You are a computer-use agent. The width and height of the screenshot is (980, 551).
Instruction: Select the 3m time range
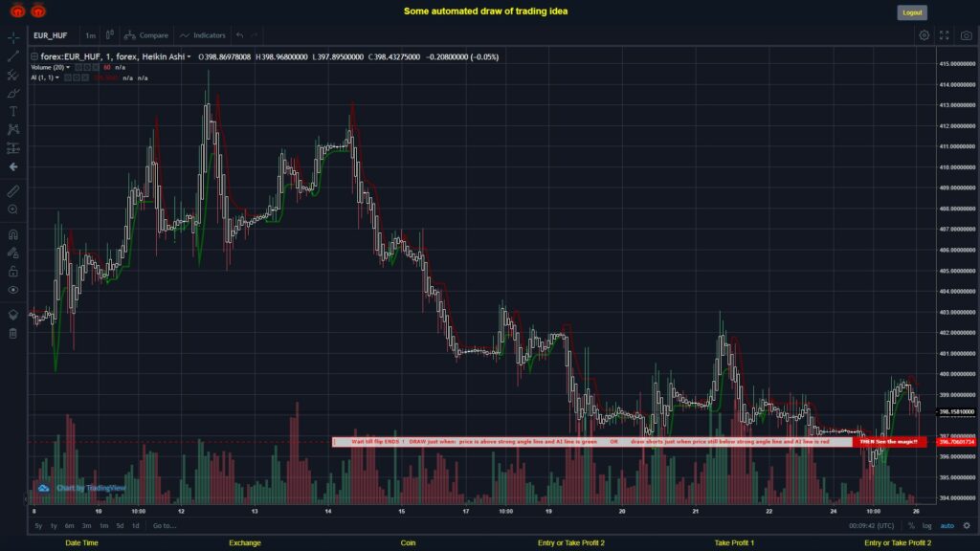[87, 526]
